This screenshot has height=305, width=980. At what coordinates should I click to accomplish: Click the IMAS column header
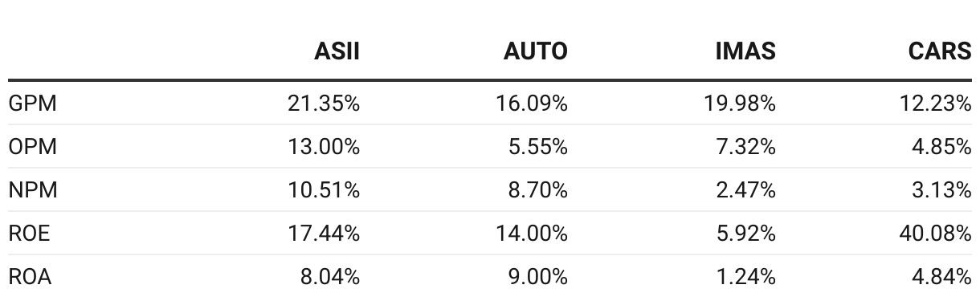(745, 51)
